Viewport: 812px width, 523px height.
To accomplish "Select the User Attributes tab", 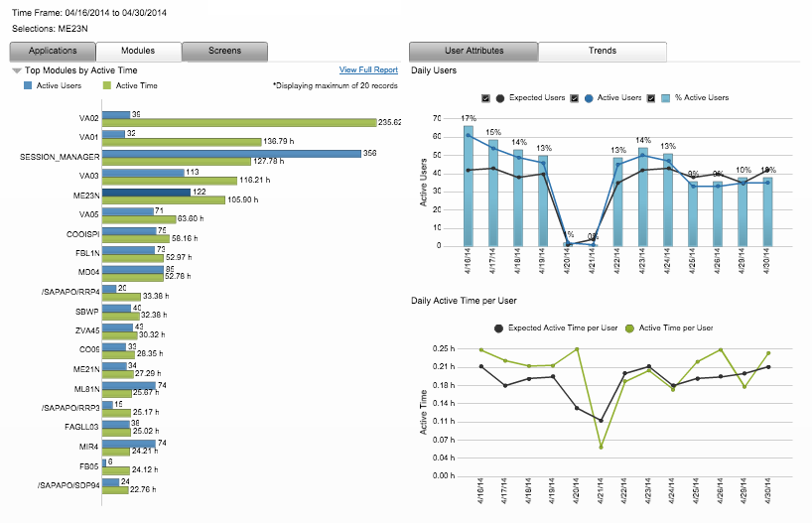I will point(474,51).
